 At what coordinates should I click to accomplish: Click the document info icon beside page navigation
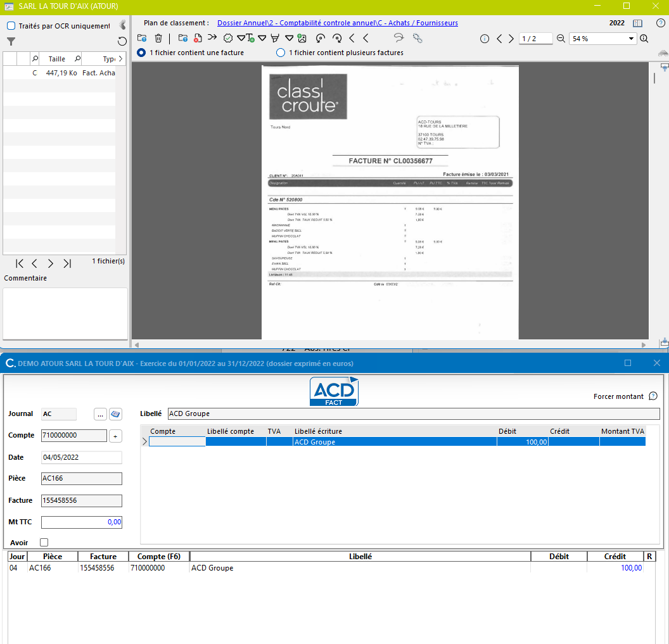coord(485,39)
